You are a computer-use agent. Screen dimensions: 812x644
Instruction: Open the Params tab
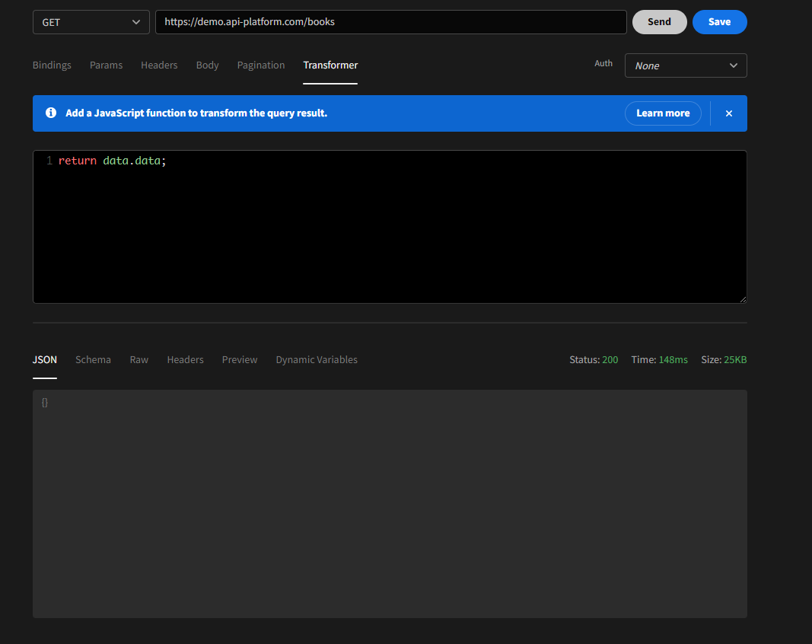point(106,65)
